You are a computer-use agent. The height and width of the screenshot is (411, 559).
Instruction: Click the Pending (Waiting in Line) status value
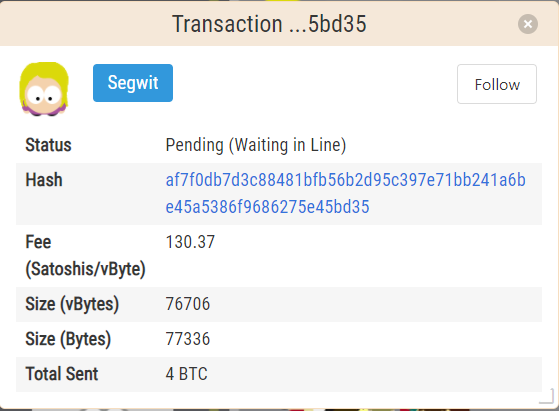coord(256,145)
